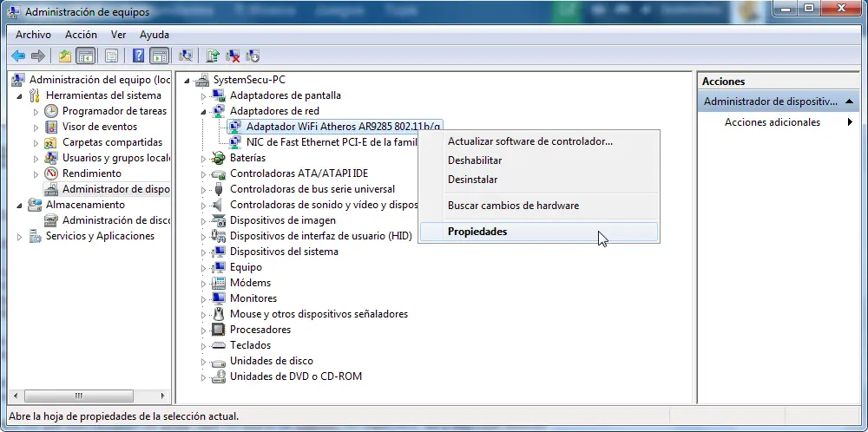
Task: Click the Mouse y otros dispositivos icon
Action: tap(219, 314)
